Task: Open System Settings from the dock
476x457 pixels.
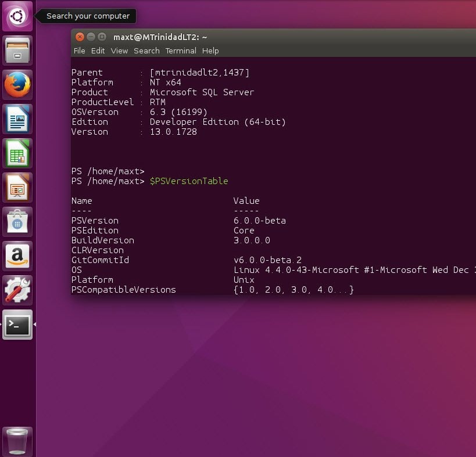Action: [17, 290]
